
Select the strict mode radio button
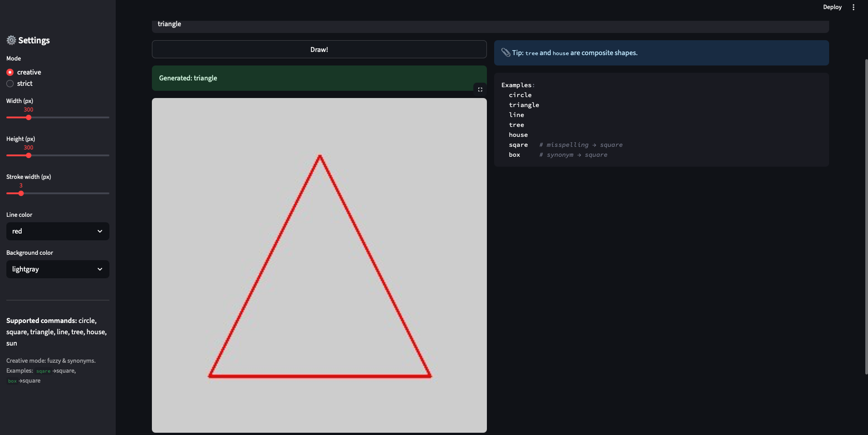10,84
